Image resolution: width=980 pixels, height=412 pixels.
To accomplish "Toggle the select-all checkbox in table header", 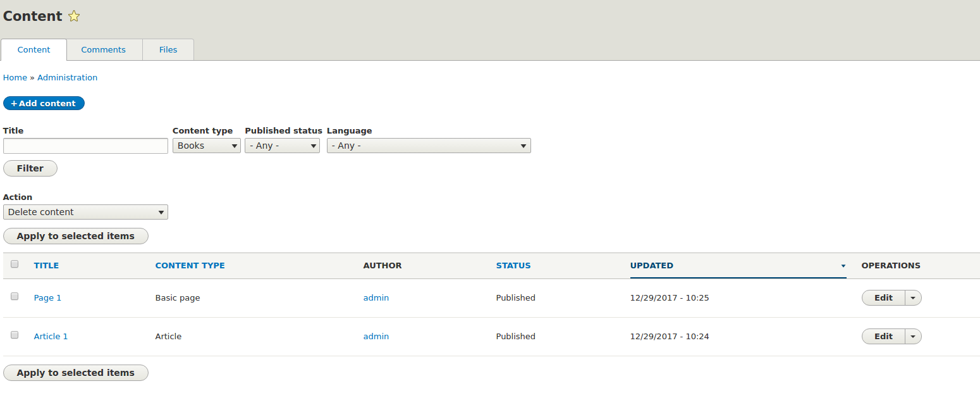I will (15, 265).
